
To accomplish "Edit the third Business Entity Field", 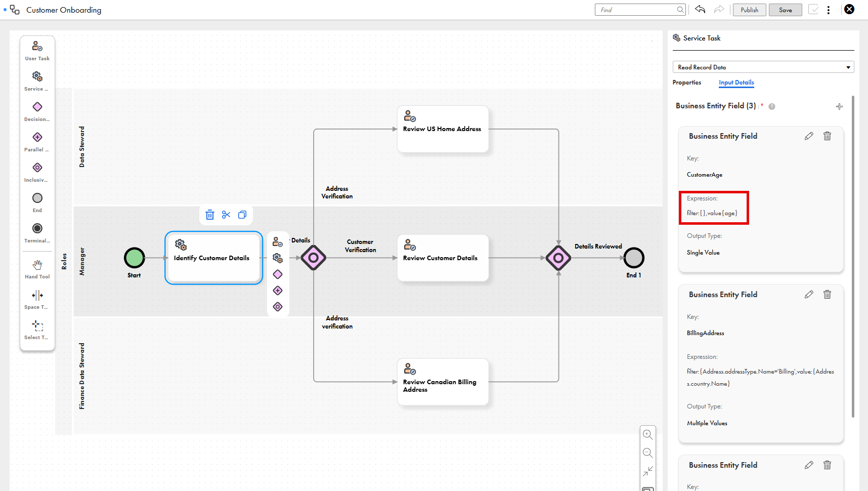I will [809, 465].
